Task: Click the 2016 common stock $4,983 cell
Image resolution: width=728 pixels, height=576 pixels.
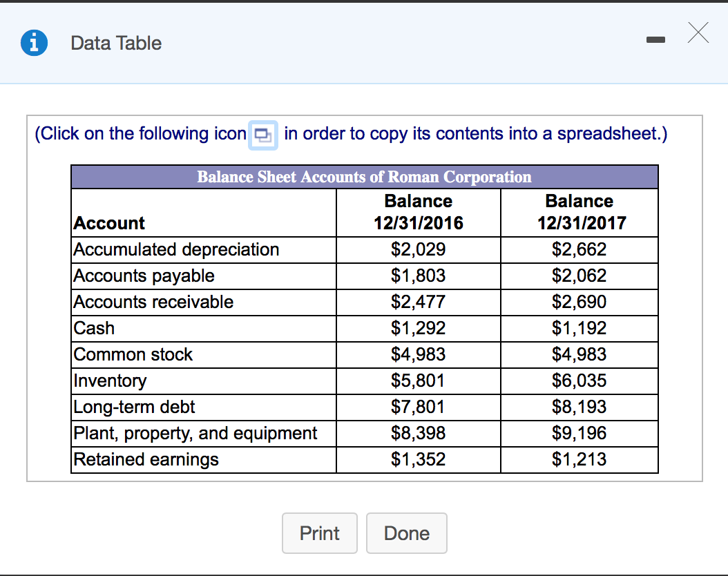Action: tap(419, 354)
